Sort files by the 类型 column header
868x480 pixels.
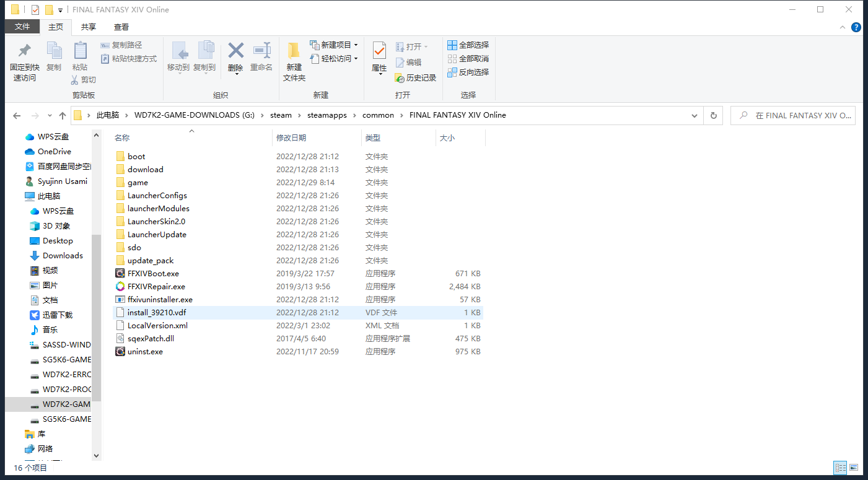click(x=398, y=138)
